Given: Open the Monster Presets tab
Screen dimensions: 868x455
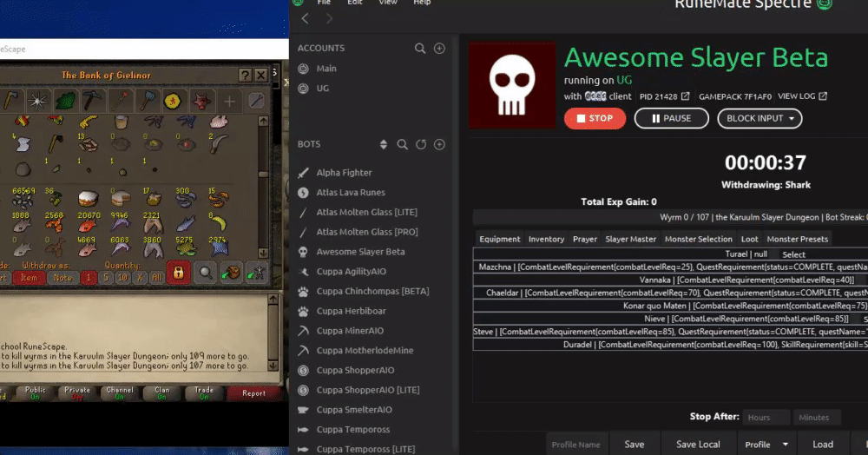Looking at the screenshot, I should [798, 239].
